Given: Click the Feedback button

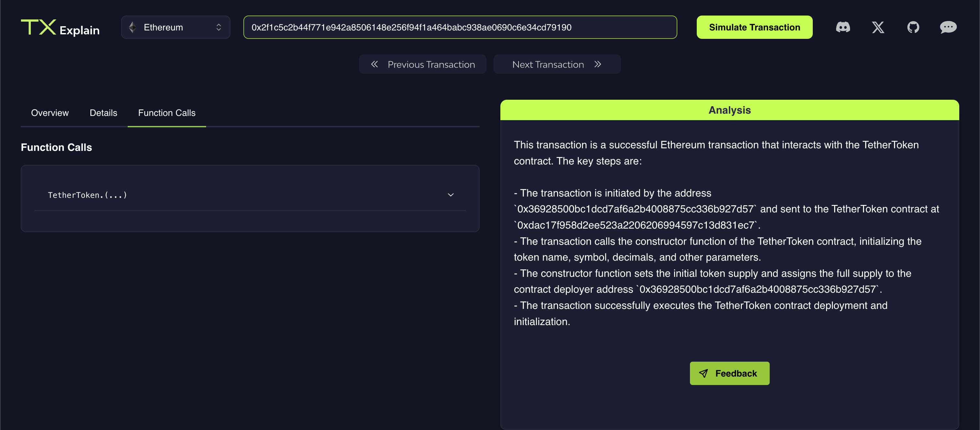Looking at the screenshot, I should (729, 373).
